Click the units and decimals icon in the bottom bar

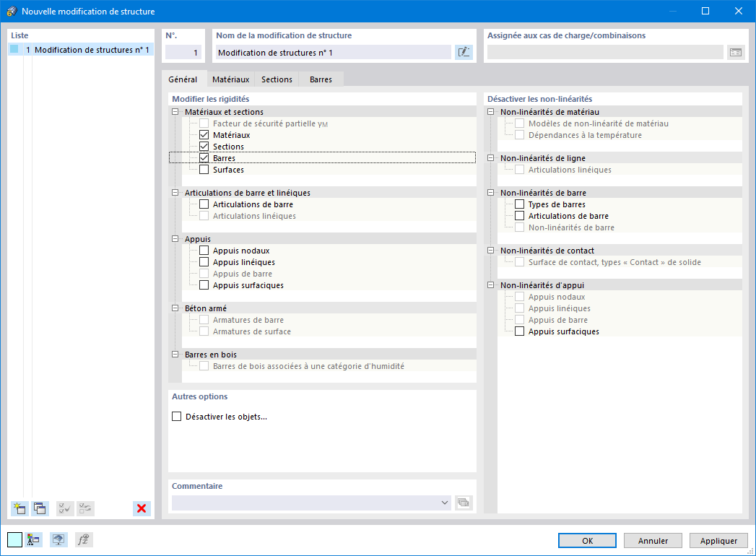[33, 539]
